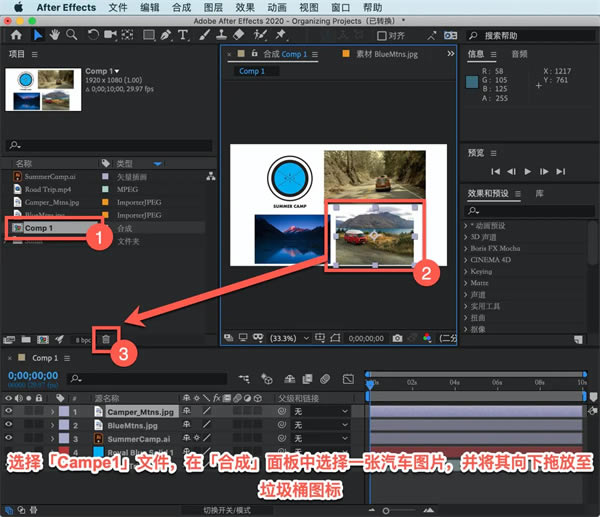Select the Camera tool
The height and width of the screenshot is (517, 600).
(111, 35)
